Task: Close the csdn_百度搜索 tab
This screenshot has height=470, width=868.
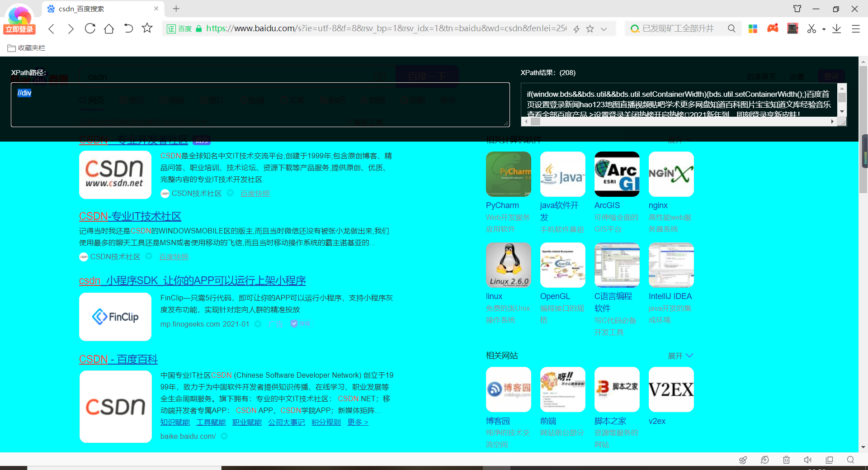Action: coord(156,9)
